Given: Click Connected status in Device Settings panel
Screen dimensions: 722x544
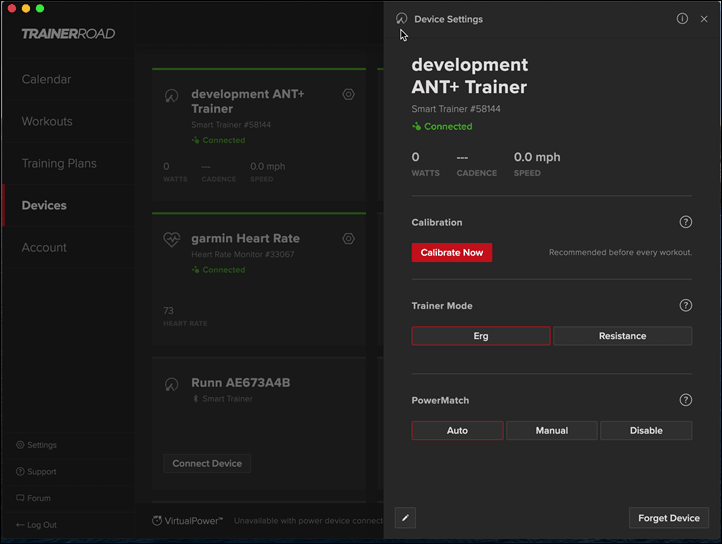Looking at the screenshot, I should tap(448, 126).
